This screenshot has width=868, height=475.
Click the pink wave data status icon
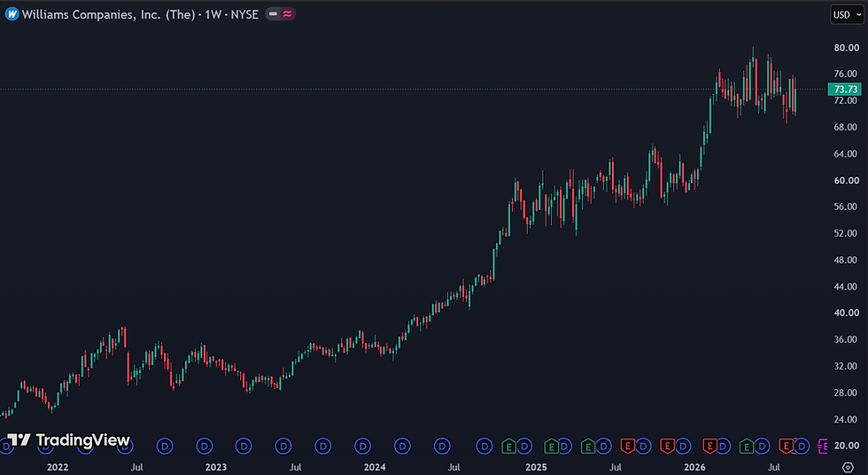[287, 14]
